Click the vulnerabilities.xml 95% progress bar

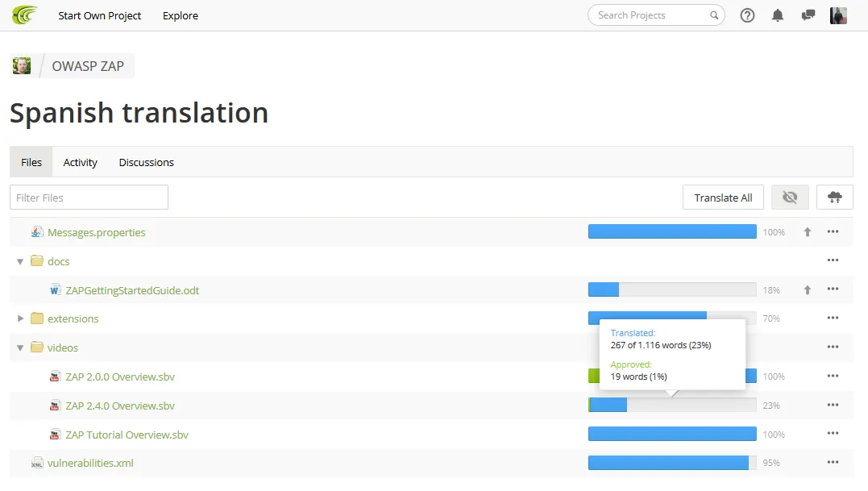(x=672, y=462)
